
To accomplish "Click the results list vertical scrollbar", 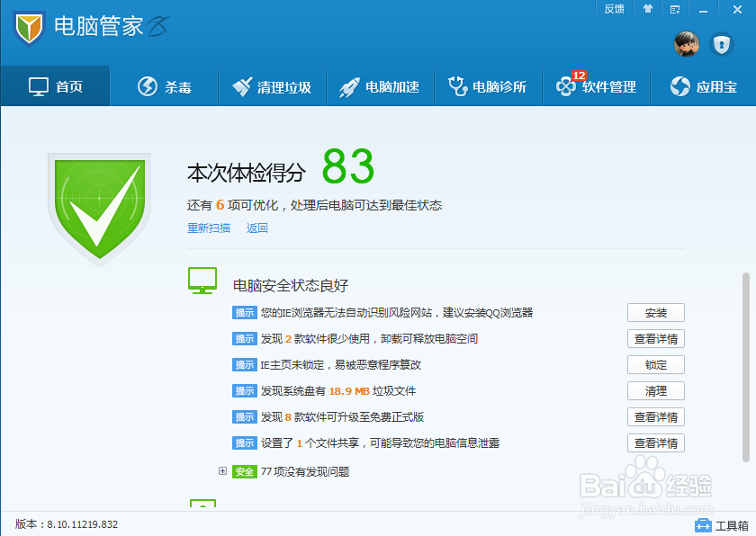I will click(746, 367).
